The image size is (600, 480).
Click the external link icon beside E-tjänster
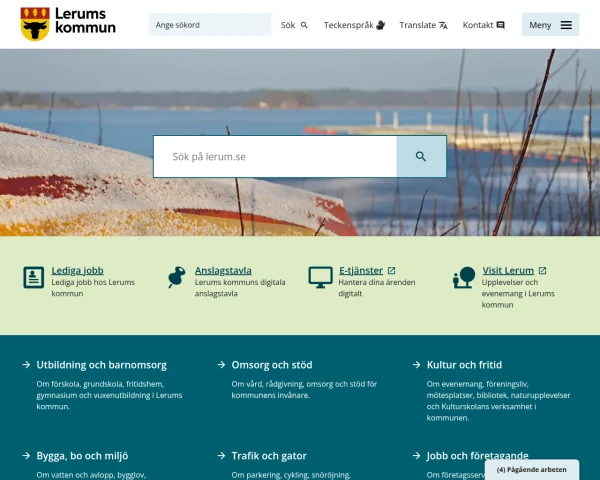pos(391,270)
